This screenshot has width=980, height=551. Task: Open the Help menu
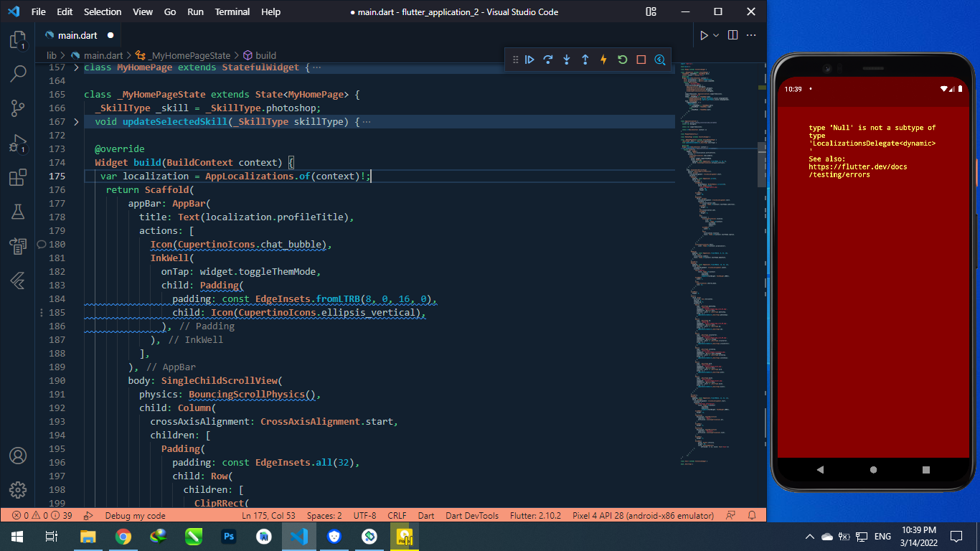tap(270, 11)
